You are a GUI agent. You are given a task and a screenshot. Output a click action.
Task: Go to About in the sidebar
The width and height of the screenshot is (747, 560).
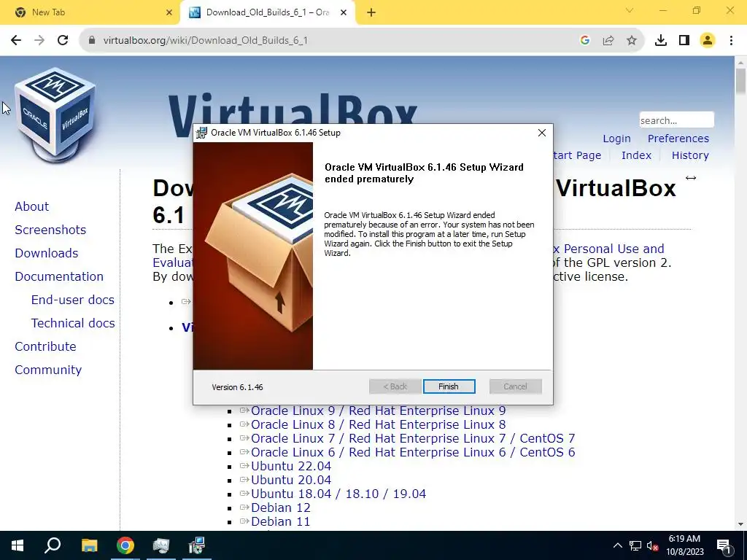click(x=31, y=206)
